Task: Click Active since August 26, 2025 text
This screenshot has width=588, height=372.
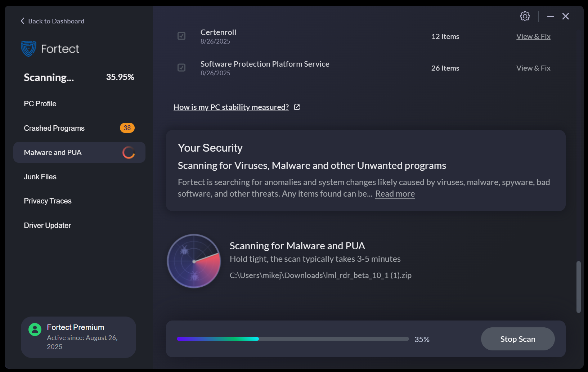Action: tap(82, 342)
